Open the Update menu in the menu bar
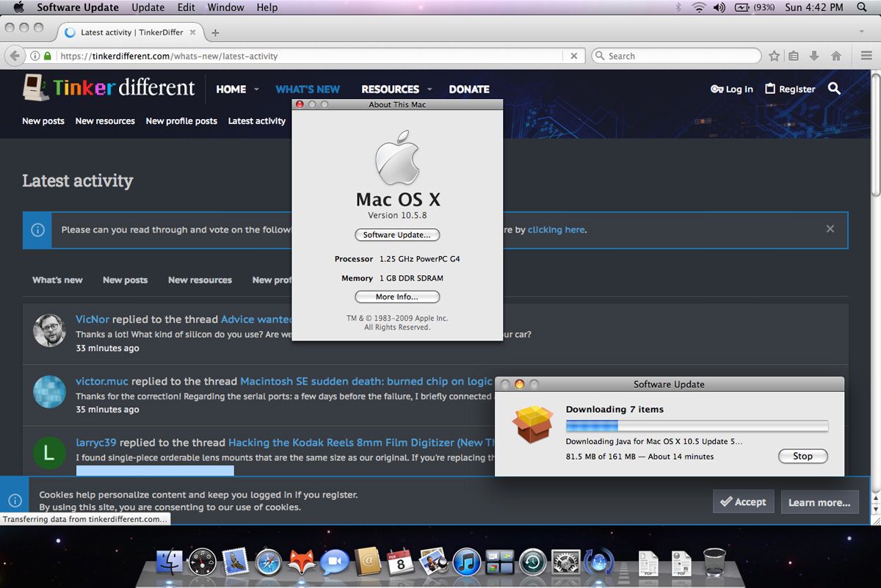This screenshot has height=588, width=881. point(148,7)
